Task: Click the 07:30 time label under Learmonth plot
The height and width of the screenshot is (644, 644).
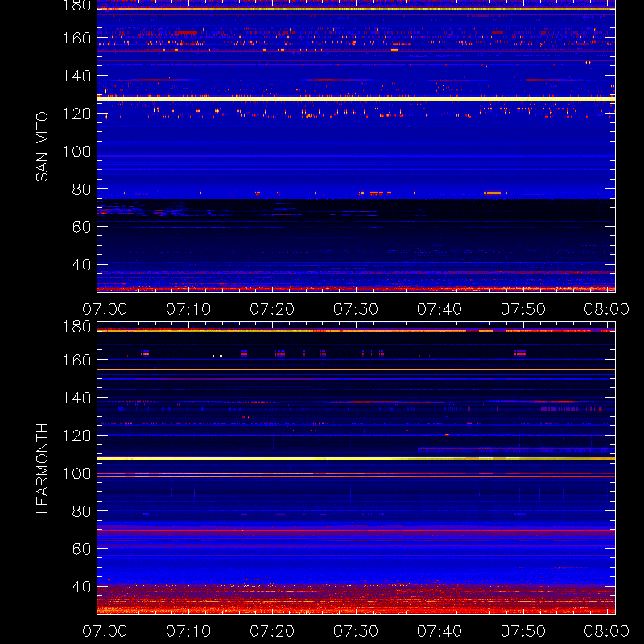Action: [x=356, y=631]
